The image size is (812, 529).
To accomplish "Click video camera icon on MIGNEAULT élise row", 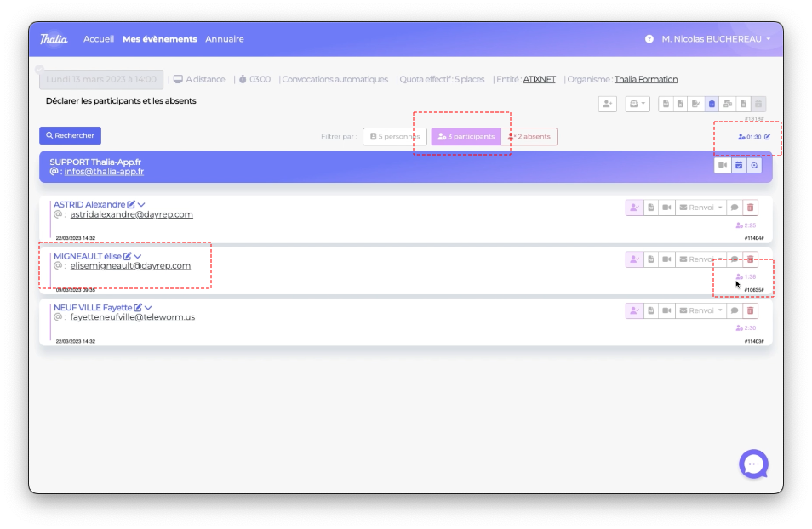I will click(666, 259).
